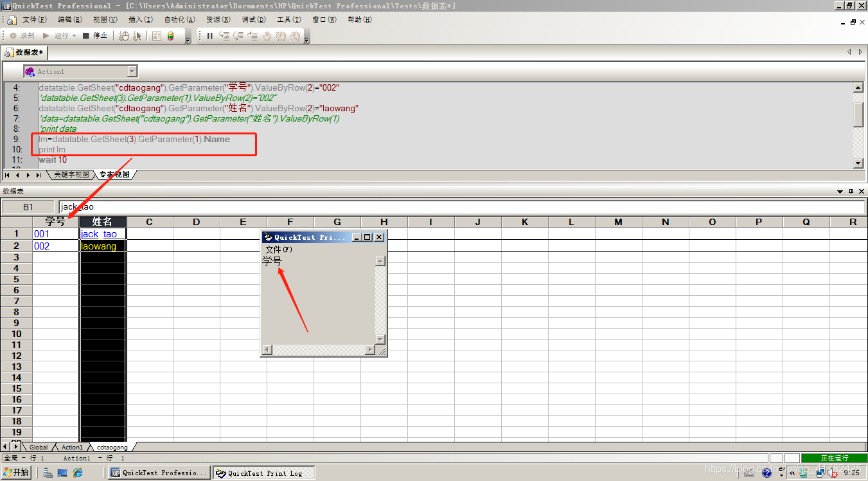
Task: Click the data table formula input field
Action: pos(462,207)
